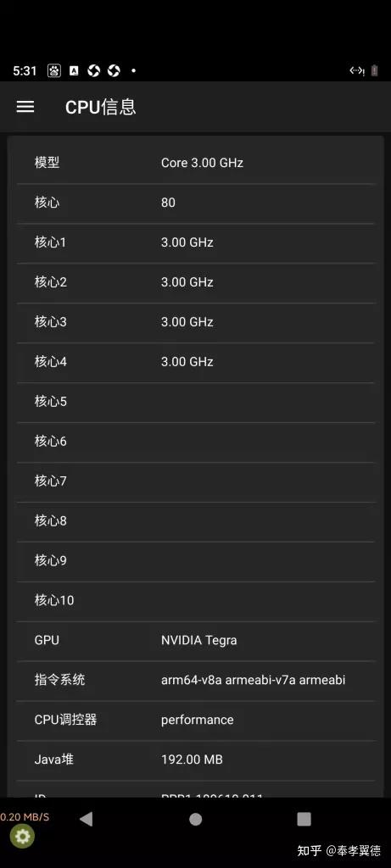Image resolution: width=391 pixels, height=868 pixels.
Task: Tap the battery indicator in status bar
Action: 375,70
